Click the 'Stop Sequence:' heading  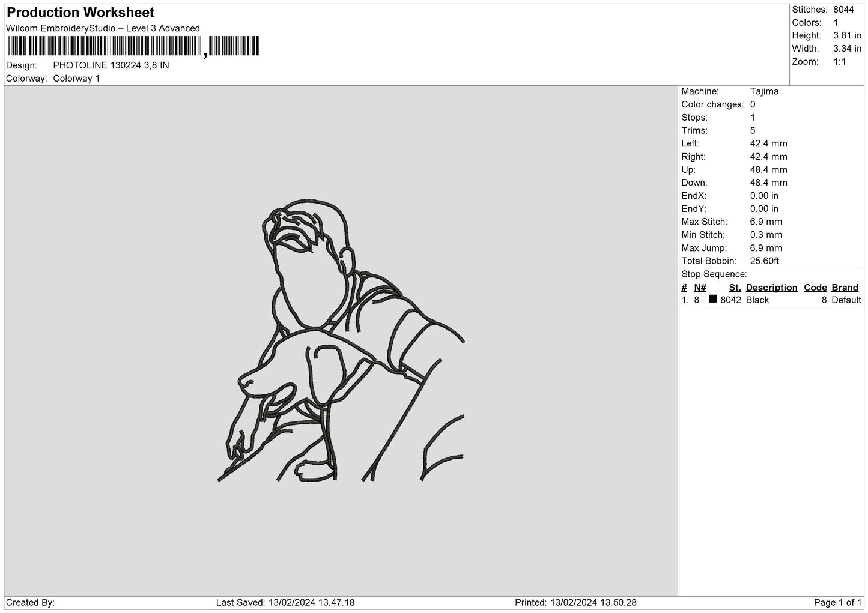(714, 274)
